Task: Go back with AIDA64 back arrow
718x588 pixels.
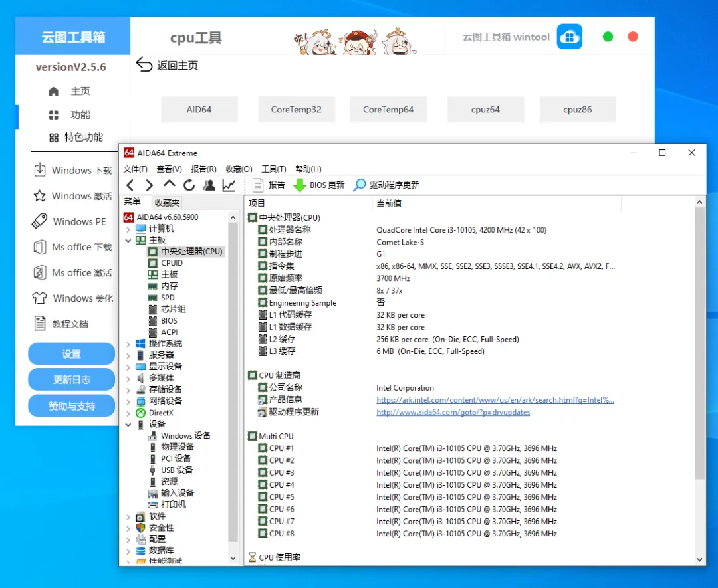Action: coord(130,185)
